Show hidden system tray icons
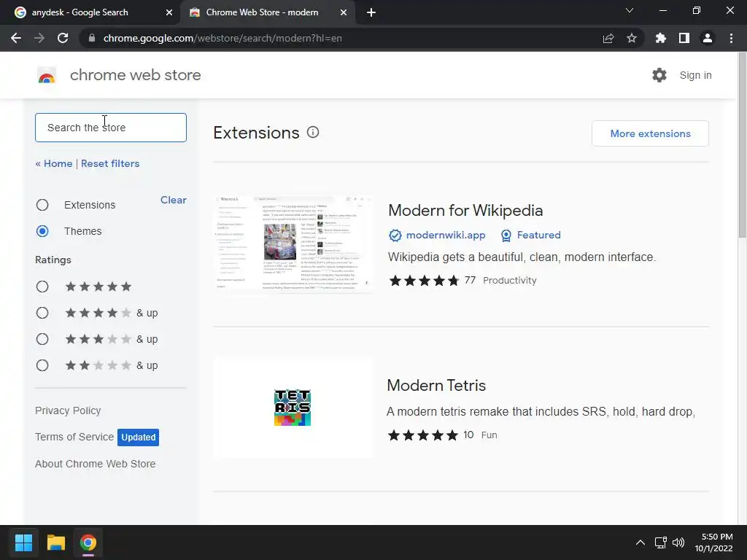747x560 pixels. coord(640,542)
